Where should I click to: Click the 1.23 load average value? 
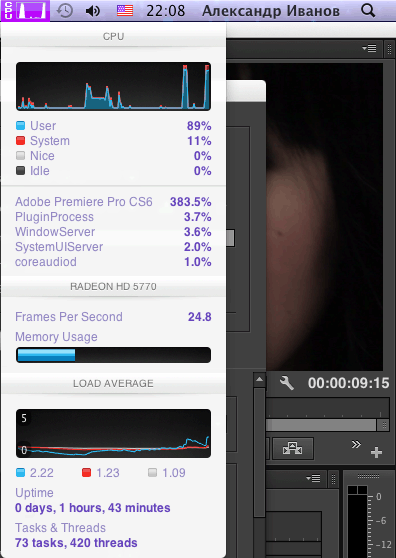[108, 473]
